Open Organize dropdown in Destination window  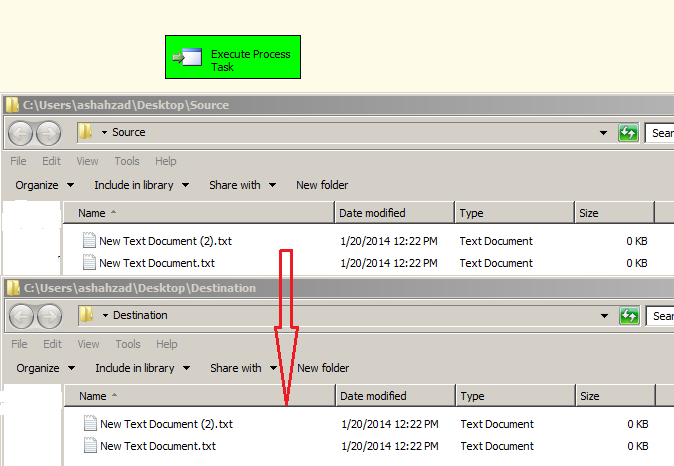point(46,368)
